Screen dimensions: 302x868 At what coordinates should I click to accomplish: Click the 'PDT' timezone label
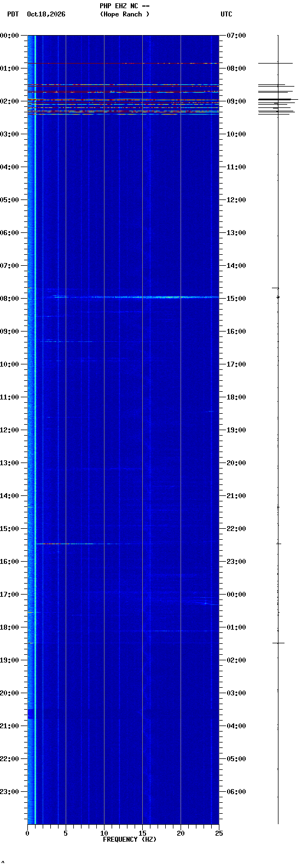[x=13, y=14]
